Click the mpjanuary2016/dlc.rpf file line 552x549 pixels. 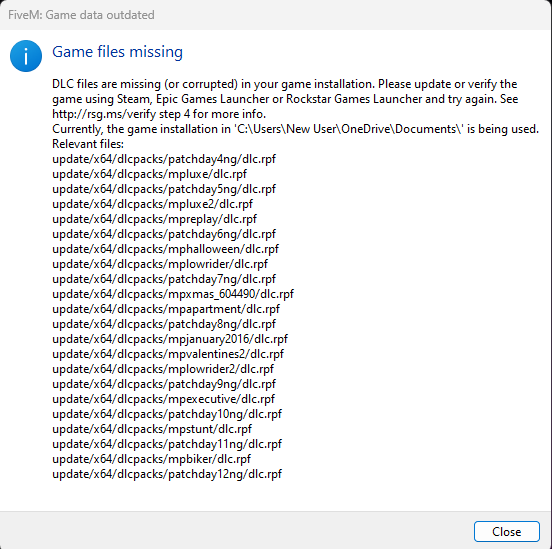click(x=170, y=339)
